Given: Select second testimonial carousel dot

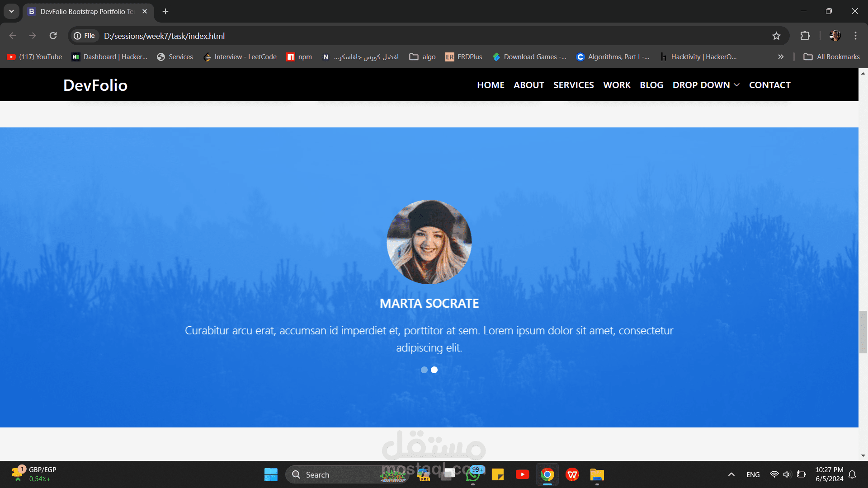Looking at the screenshot, I should 434,370.
